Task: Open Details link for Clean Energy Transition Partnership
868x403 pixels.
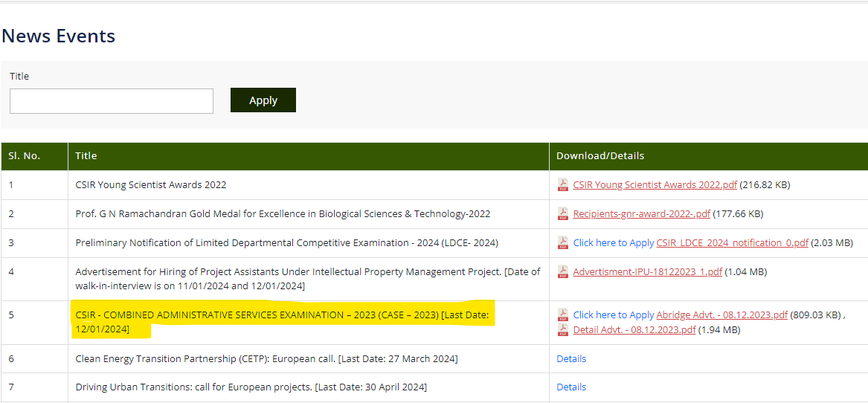Action: point(571,358)
